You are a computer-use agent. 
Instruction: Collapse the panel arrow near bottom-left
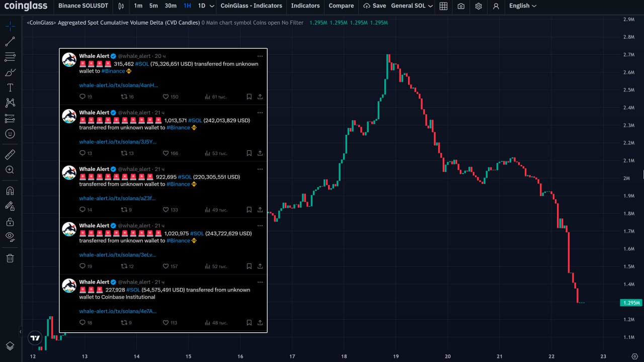click(x=21, y=332)
